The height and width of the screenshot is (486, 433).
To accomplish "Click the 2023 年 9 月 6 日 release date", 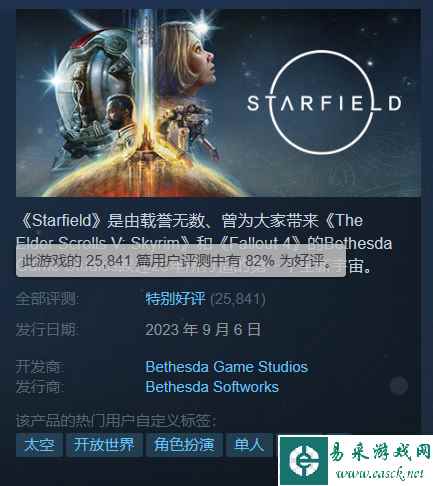I will tap(203, 330).
